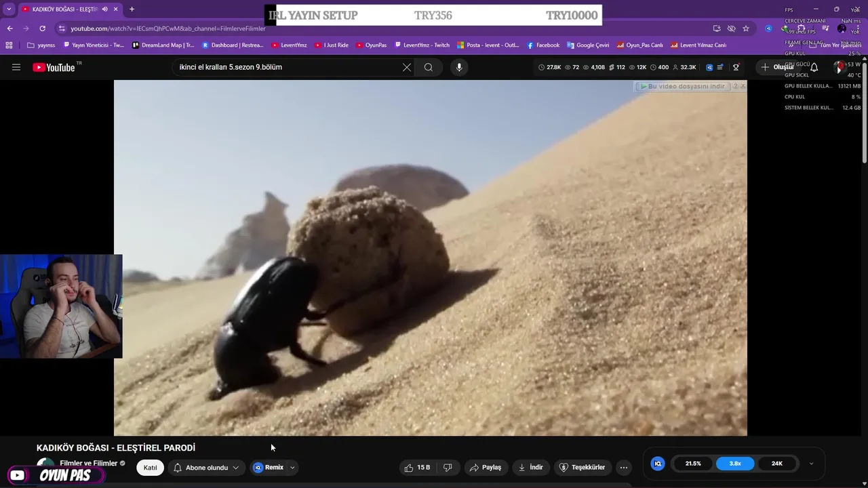Clear the YouTube search box text
868x488 pixels.
[x=407, y=67]
